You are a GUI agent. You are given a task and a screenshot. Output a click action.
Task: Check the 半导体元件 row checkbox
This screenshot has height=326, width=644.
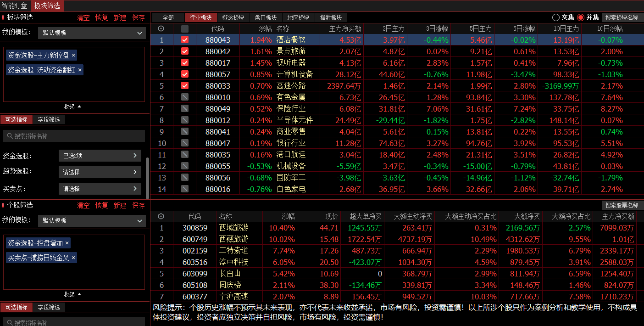coord(185,120)
